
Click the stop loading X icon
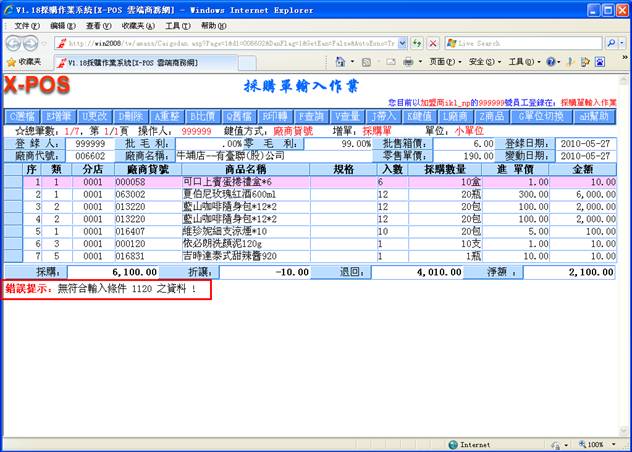pos(431,44)
